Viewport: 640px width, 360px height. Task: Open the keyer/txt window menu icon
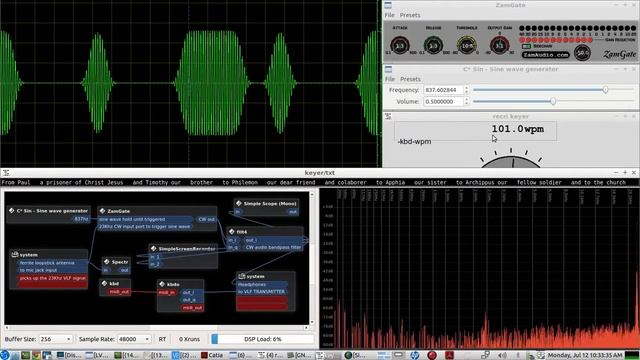click(6, 173)
